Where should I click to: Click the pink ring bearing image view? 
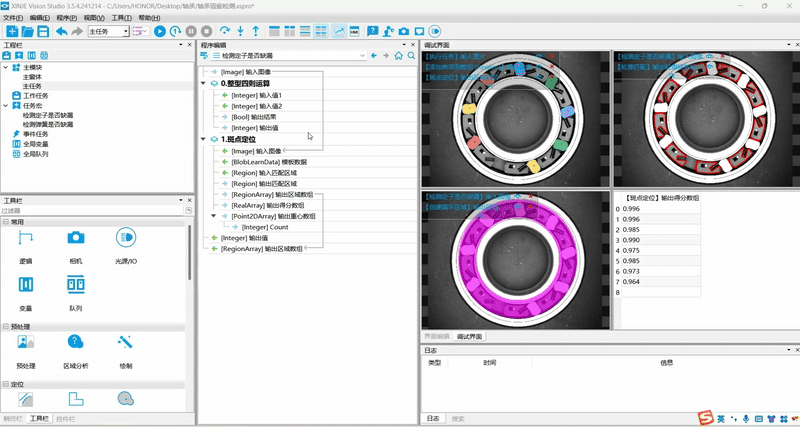coord(514,259)
